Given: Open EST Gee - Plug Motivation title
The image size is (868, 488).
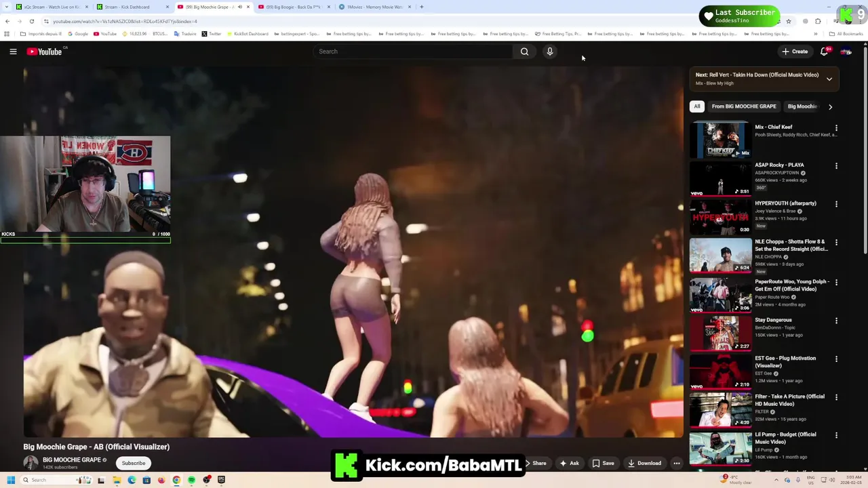Looking at the screenshot, I should click(x=785, y=362).
